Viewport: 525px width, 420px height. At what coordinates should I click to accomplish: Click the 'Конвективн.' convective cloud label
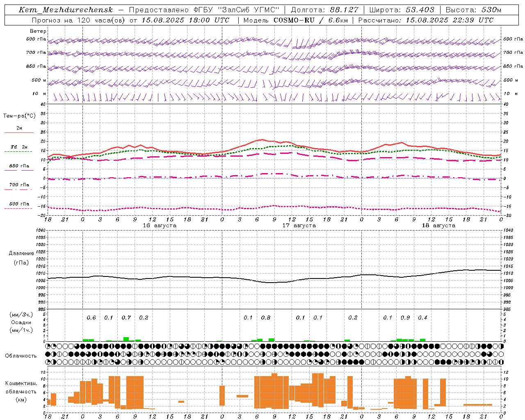(21, 383)
